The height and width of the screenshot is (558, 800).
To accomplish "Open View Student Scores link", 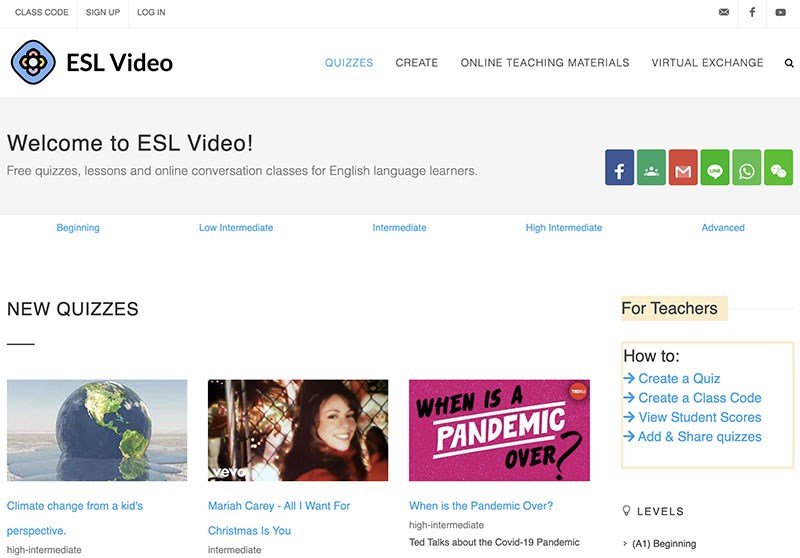I will [x=699, y=417].
